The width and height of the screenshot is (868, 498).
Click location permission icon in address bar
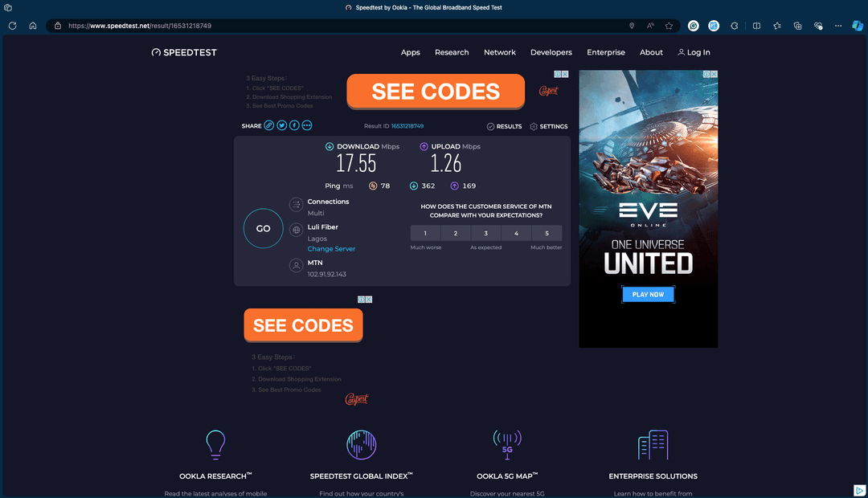tap(632, 26)
